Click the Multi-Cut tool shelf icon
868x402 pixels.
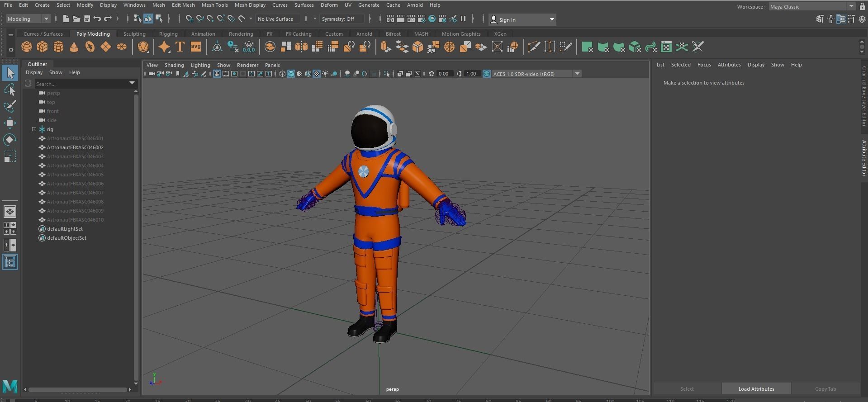(534, 47)
